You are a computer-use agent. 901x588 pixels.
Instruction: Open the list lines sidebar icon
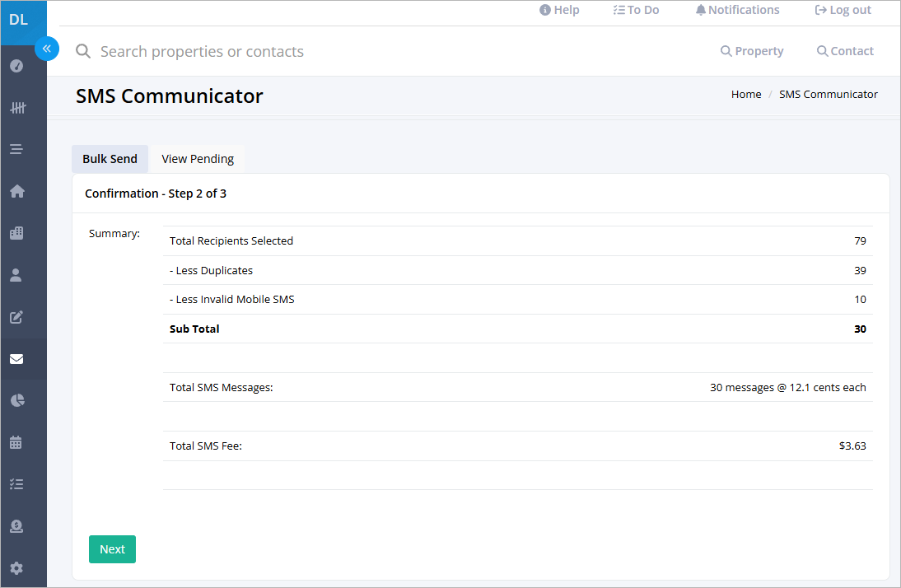[16, 149]
